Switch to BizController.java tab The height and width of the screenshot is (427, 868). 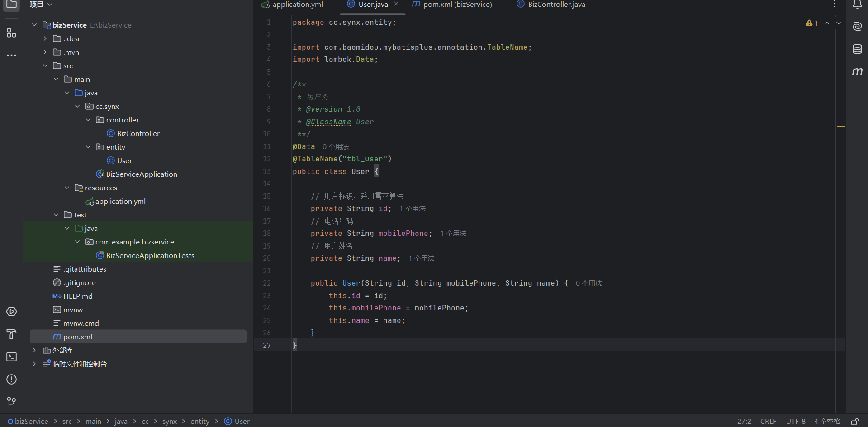(x=551, y=5)
